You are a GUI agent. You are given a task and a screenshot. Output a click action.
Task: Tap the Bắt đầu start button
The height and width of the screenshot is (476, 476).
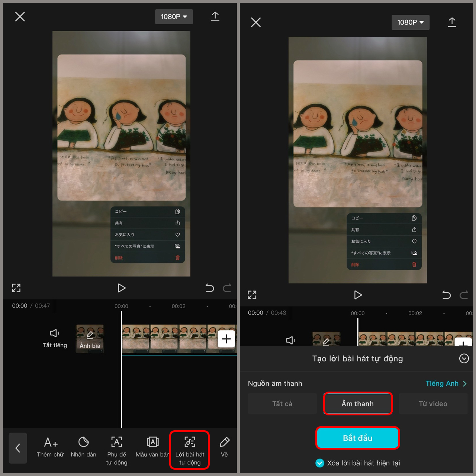point(358,438)
